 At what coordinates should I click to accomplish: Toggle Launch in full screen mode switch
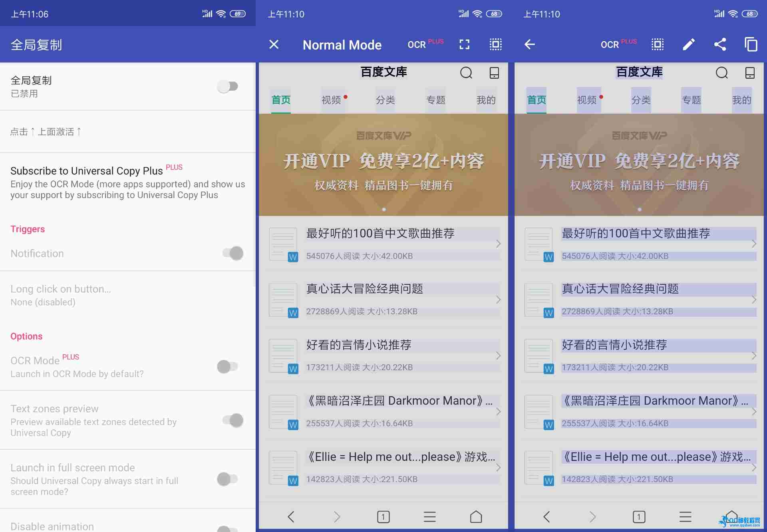point(228,478)
